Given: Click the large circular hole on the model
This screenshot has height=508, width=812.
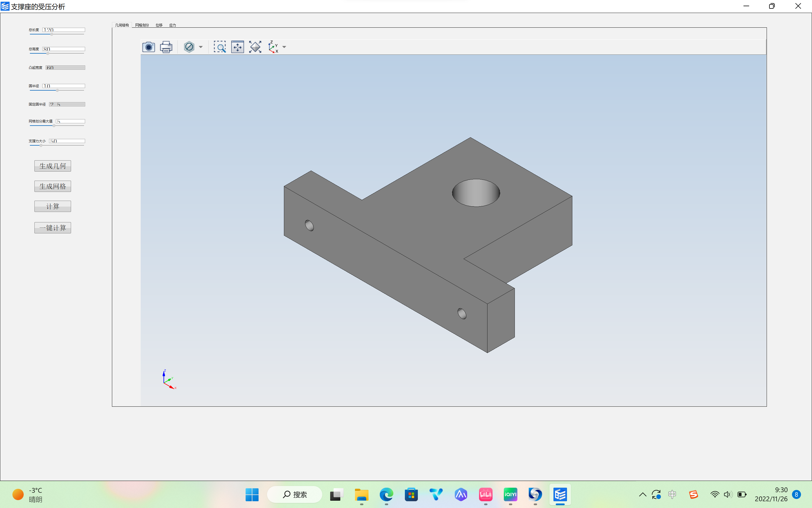Looking at the screenshot, I should (476, 193).
